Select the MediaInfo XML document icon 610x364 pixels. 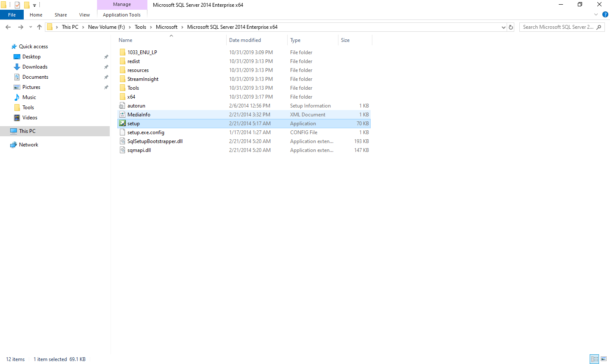122,115
